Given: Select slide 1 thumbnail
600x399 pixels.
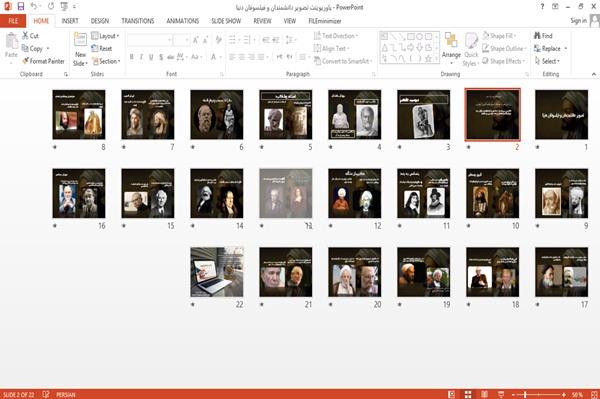Looking at the screenshot, I should pyautogui.click(x=561, y=114).
